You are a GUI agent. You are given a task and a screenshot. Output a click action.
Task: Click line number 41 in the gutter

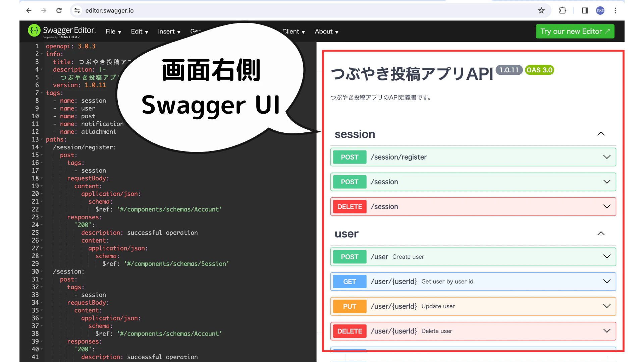pyautogui.click(x=35, y=357)
